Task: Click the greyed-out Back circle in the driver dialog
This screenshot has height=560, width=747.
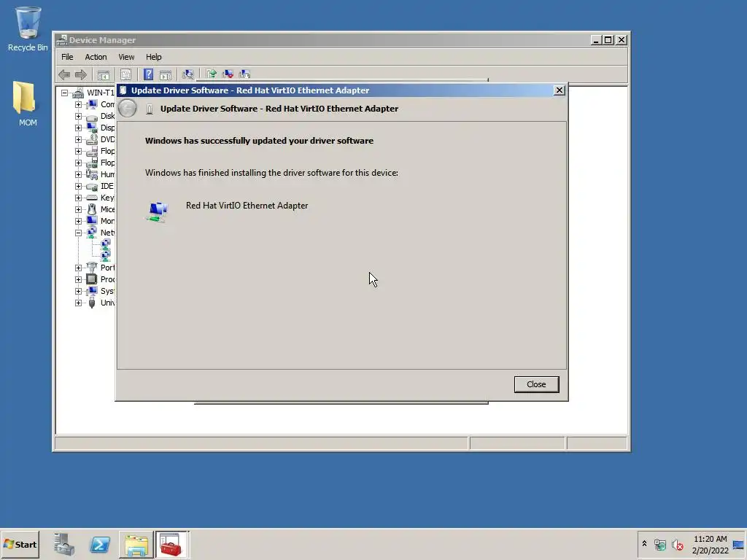Action: [127, 109]
